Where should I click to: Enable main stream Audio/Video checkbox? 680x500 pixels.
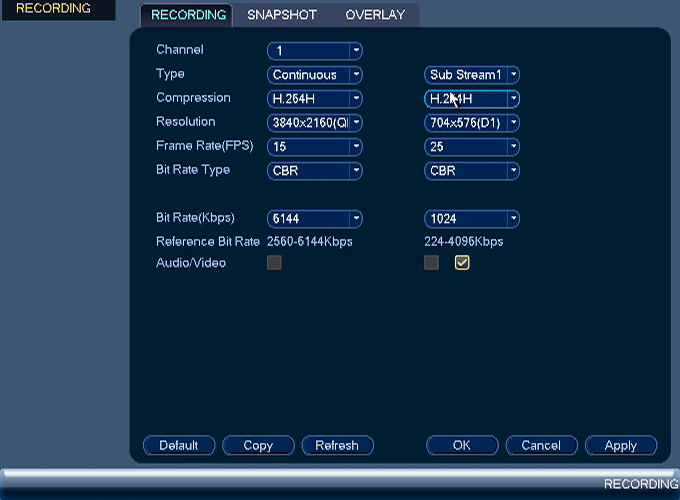pos(274,262)
